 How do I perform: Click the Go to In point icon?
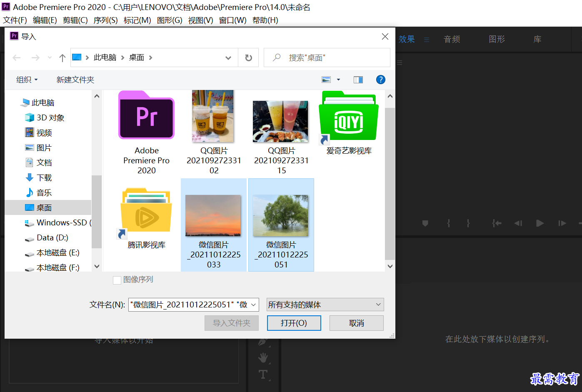click(x=497, y=223)
